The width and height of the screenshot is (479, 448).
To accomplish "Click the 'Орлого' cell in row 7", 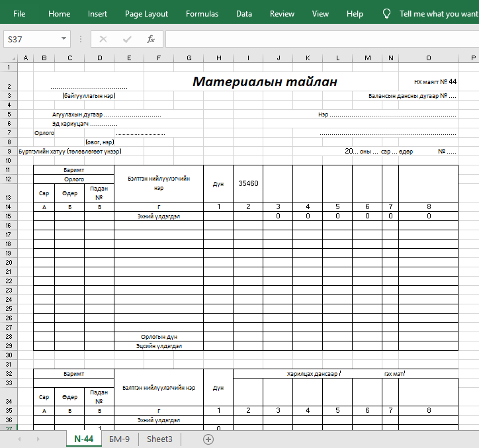I will 44,133.
